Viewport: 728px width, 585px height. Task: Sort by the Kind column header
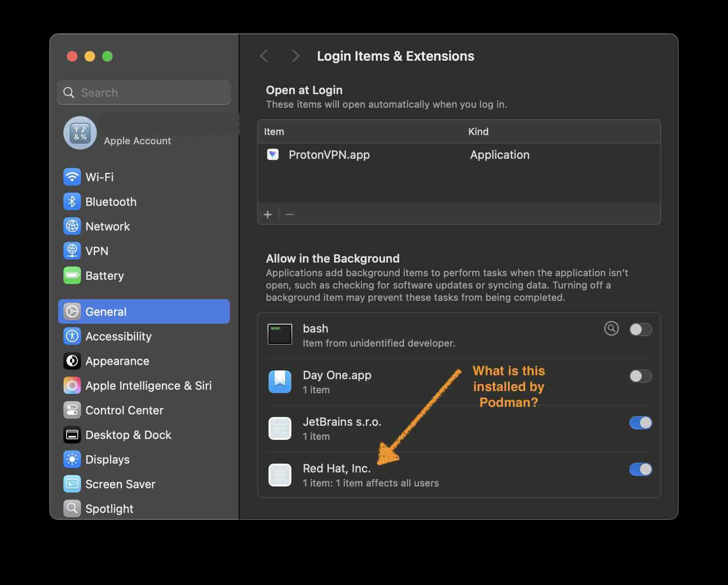tap(478, 132)
